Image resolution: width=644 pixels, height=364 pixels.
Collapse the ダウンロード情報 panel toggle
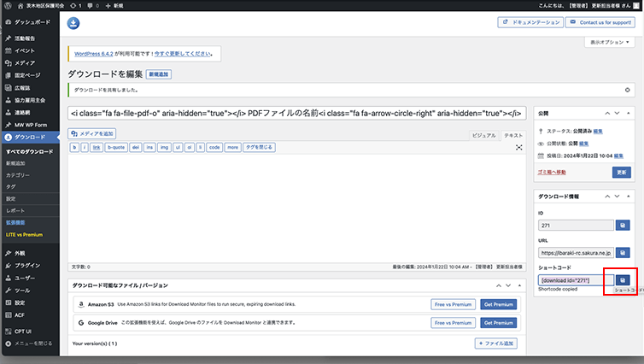pos(630,197)
